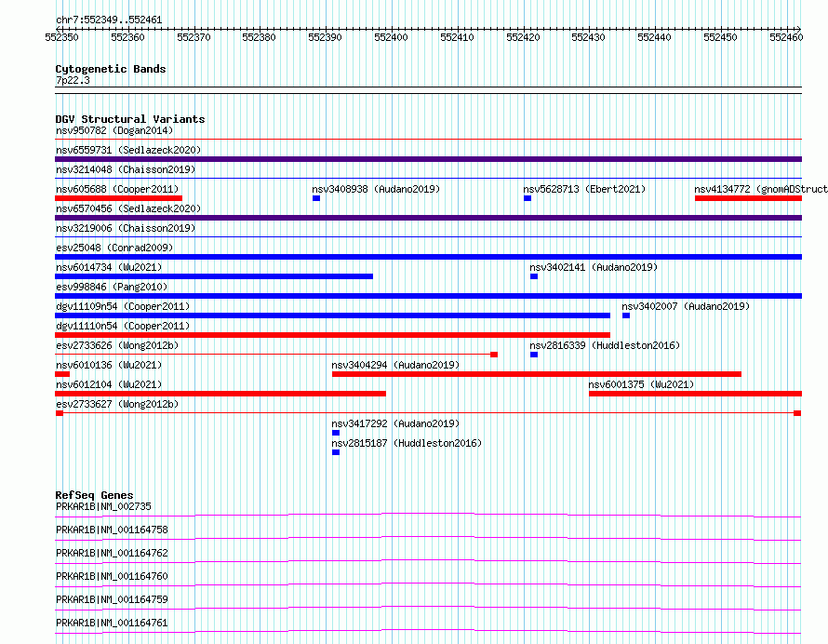Select the nsv3408938 (Audano2019) blue marker

click(316, 198)
